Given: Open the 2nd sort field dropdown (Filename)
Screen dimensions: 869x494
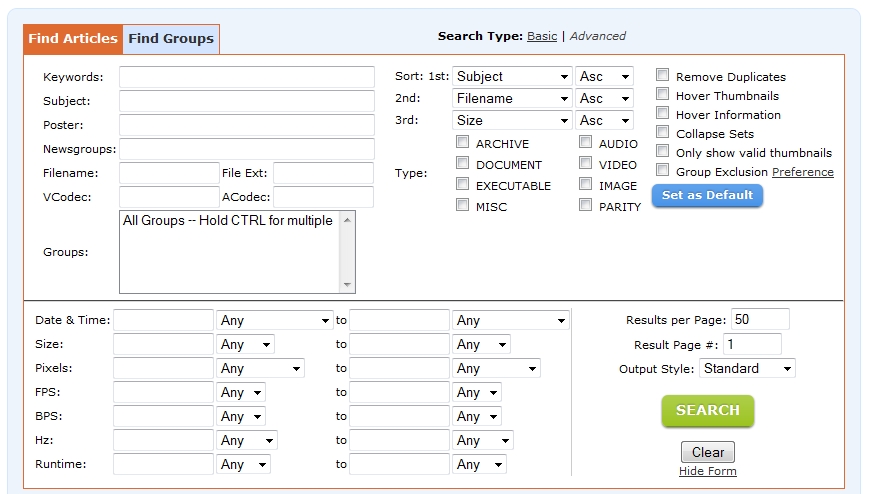Looking at the screenshot, I should (512, 99).
